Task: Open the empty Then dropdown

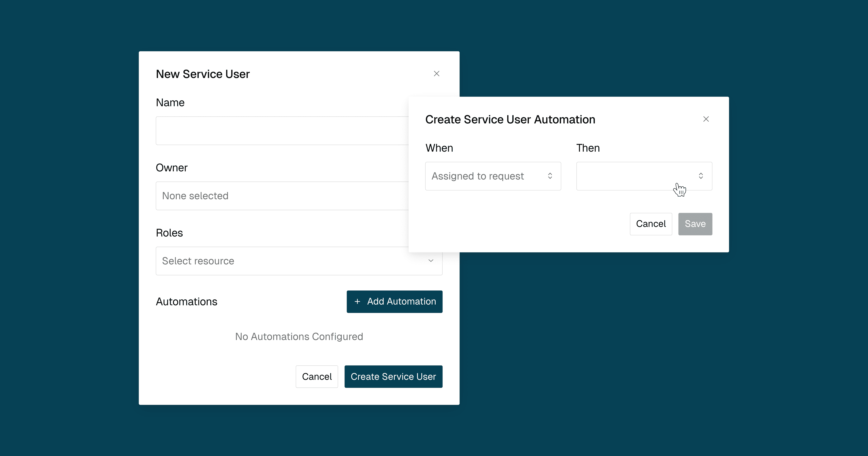Action: [x=633, y=176]
